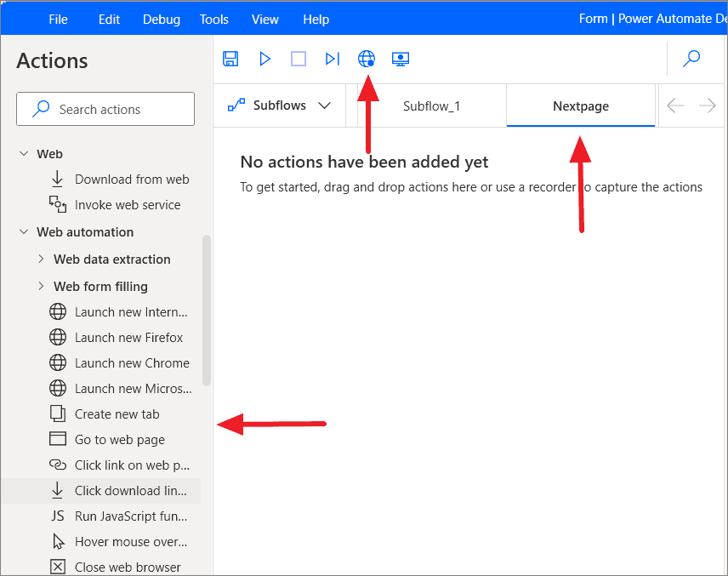728x576 pixels.
Task: Click the Search actions input field
Action: coord(105,109)
